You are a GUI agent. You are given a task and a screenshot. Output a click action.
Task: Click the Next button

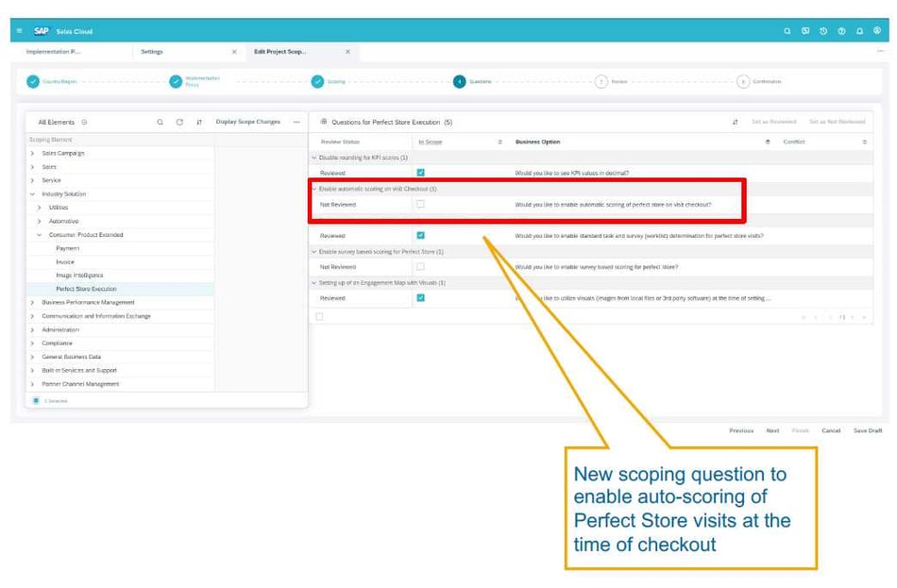point(772,430)
